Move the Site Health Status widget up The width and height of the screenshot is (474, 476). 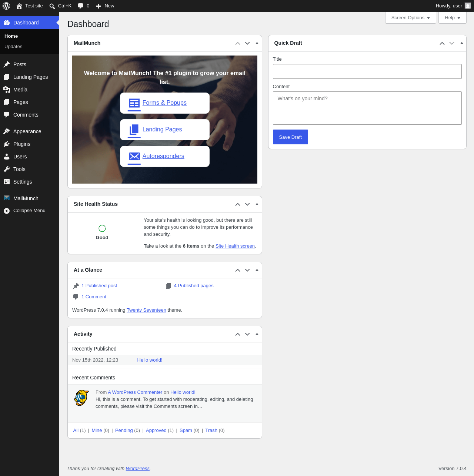pyautogui.click(x=238, y=204)
